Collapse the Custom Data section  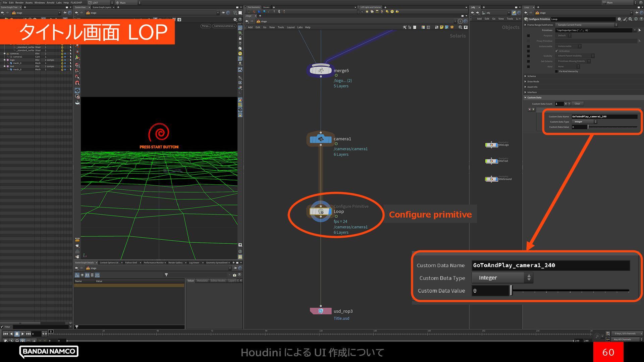click(534, 98)
